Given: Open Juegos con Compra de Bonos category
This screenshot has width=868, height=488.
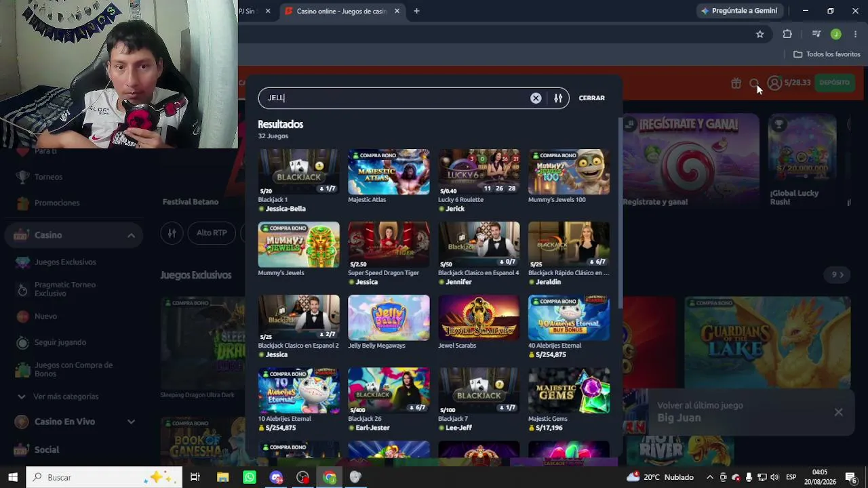Looking at the screenshot, I should click(73, 369).
